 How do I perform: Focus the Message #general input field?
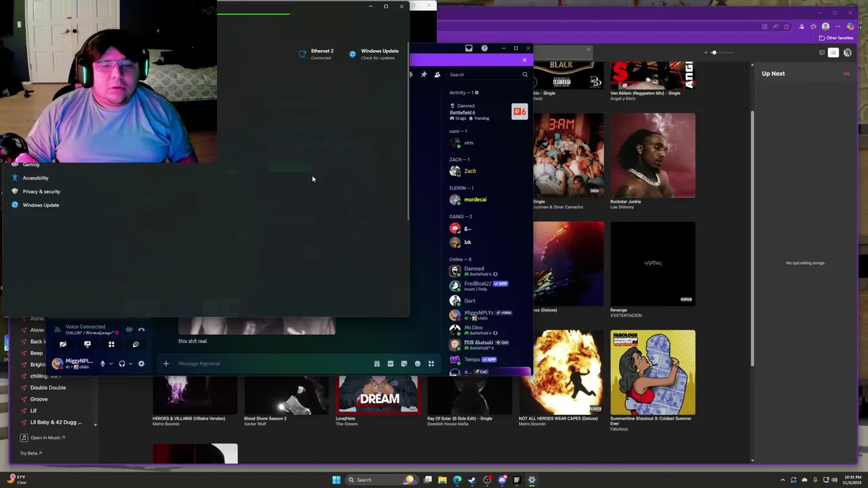(x=271, y=363)
